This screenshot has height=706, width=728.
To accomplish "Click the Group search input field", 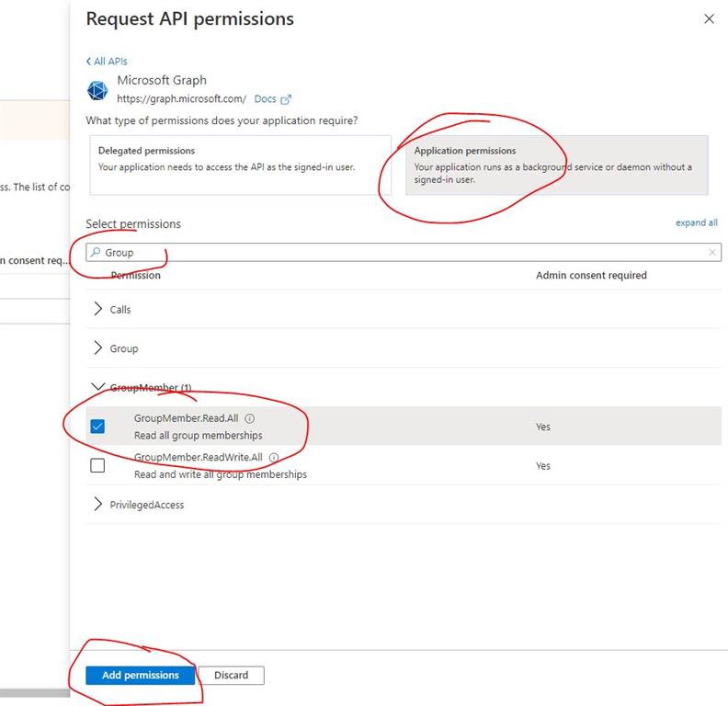I will click(403, 252).
